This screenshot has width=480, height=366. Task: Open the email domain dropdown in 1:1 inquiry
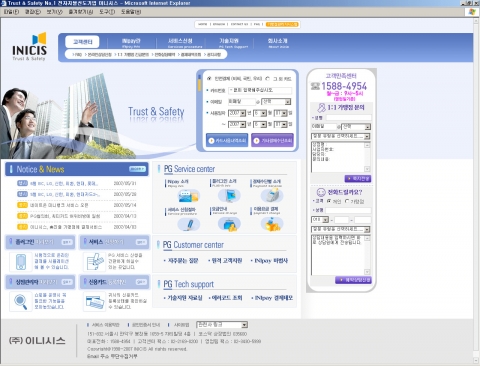[356, 127]
